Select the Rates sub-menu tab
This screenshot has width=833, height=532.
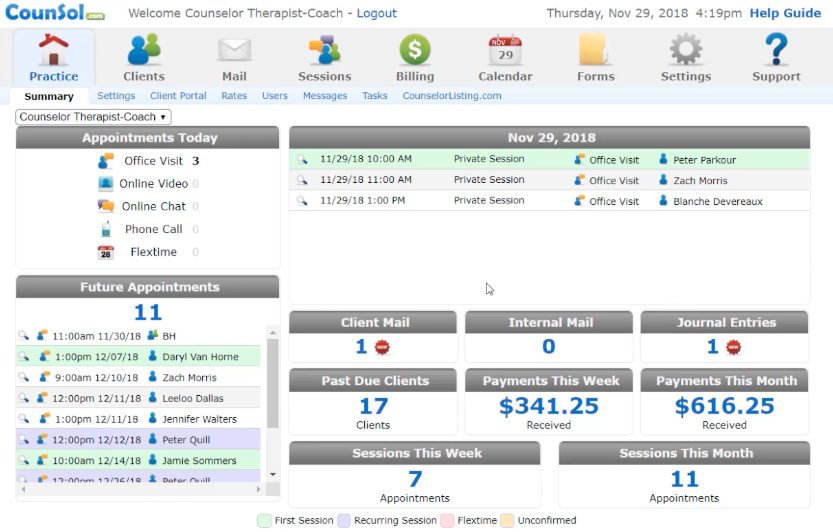coord(234,96)
